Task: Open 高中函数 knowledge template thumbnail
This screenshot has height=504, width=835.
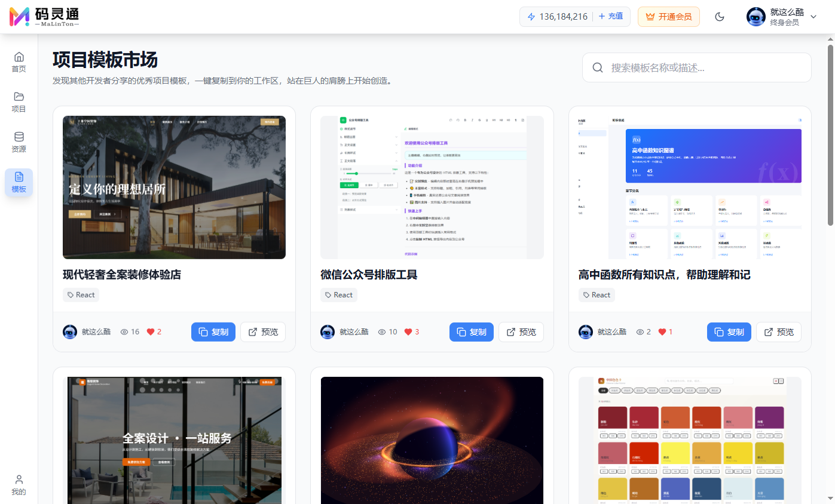Action: point(690,188)
